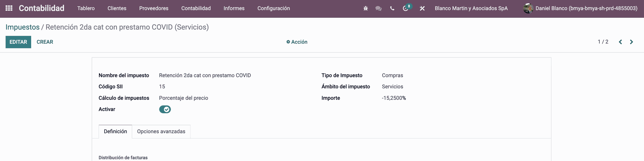Open the apps grid menu icon

(9, 8)
